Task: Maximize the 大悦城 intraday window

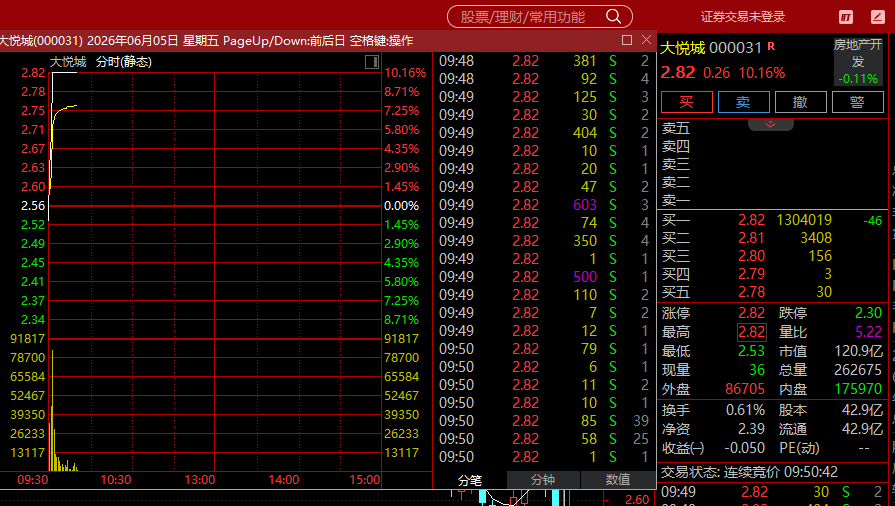Action: tap(627, 40)
